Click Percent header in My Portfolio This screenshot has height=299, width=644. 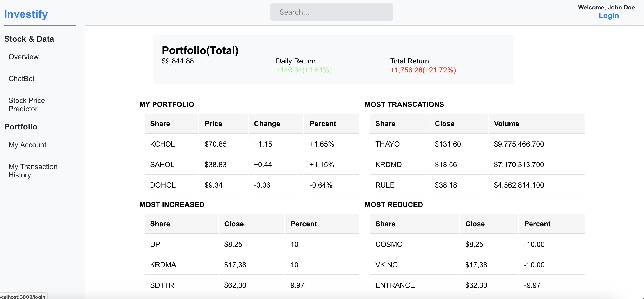point(322,124)
